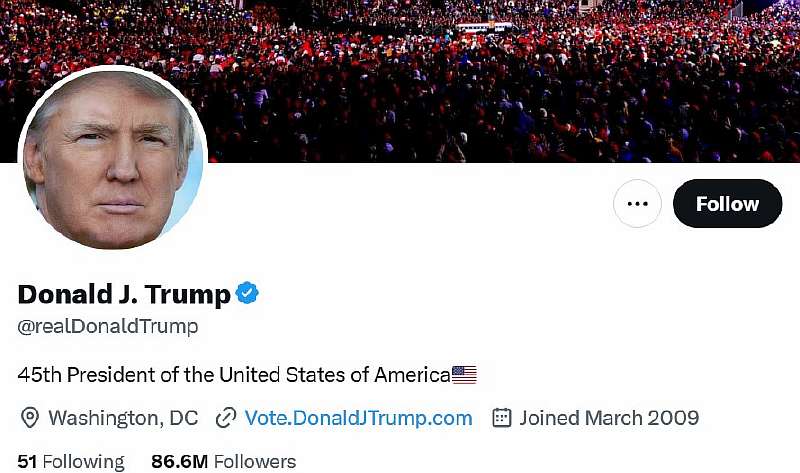Click the Joined March 2009 text

[x=609, y=418]
